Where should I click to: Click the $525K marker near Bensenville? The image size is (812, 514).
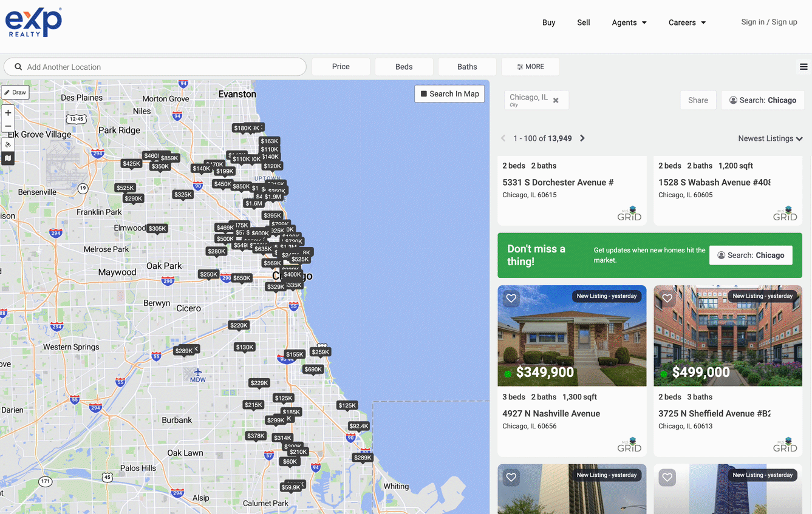(125, 188)
